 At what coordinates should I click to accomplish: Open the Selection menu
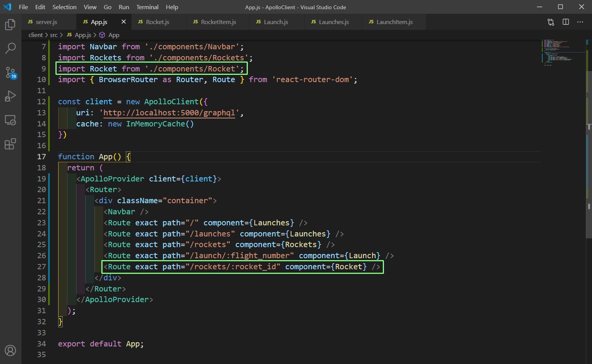click(64, 7)
